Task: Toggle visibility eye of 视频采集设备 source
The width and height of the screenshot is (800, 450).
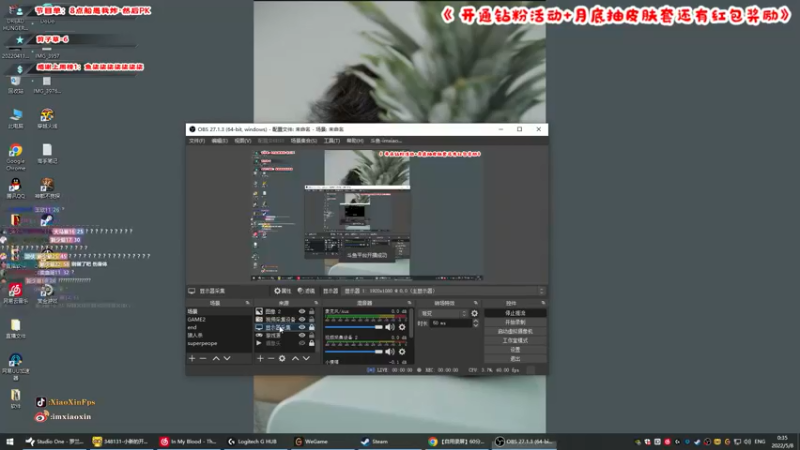Action: pos(302,319)
